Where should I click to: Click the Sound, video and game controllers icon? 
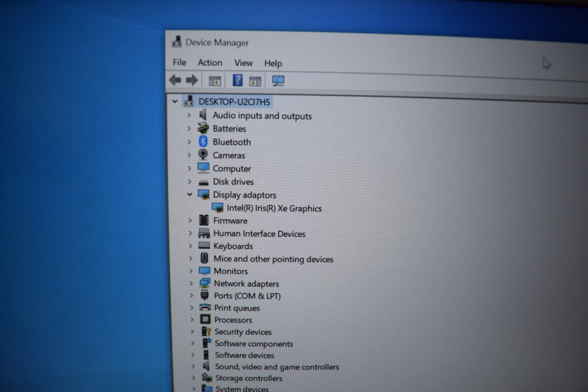206,366
